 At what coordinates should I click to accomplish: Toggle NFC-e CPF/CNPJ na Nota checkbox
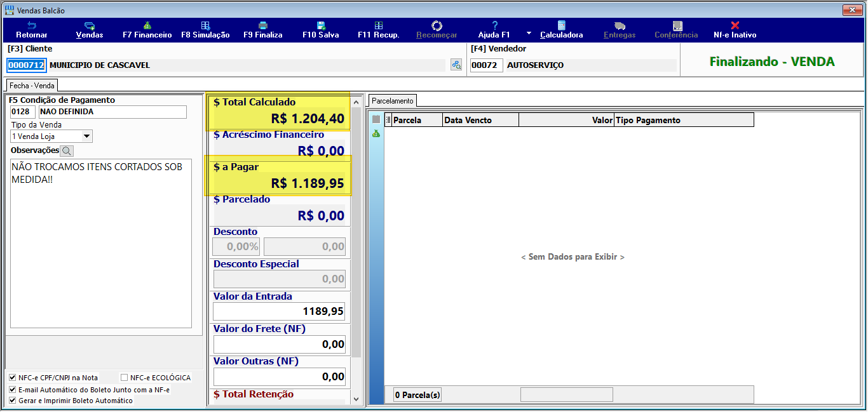click(x=13, y=378)
